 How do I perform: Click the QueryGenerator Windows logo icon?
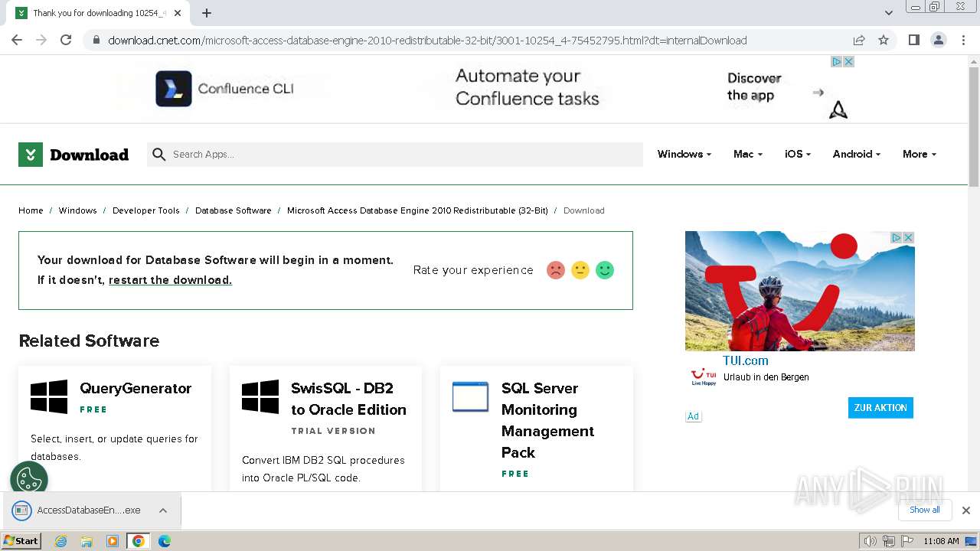click(x=49, y=397)
